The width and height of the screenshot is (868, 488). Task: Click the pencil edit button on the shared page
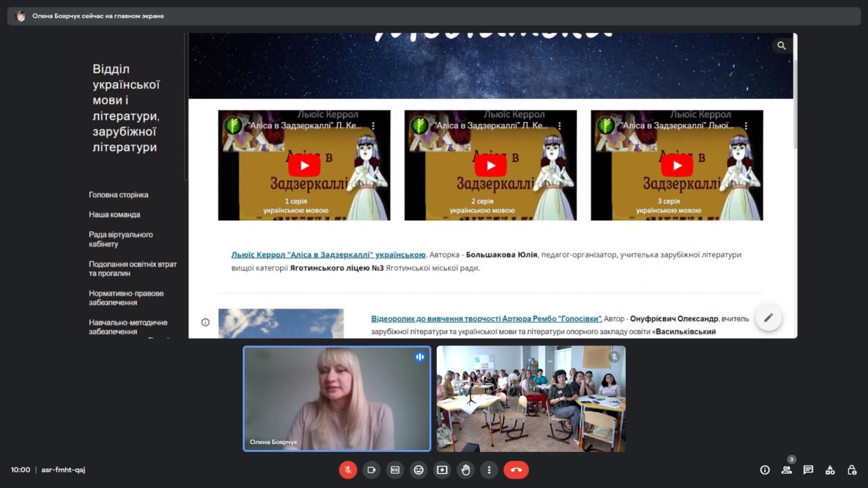pos(768,317)
